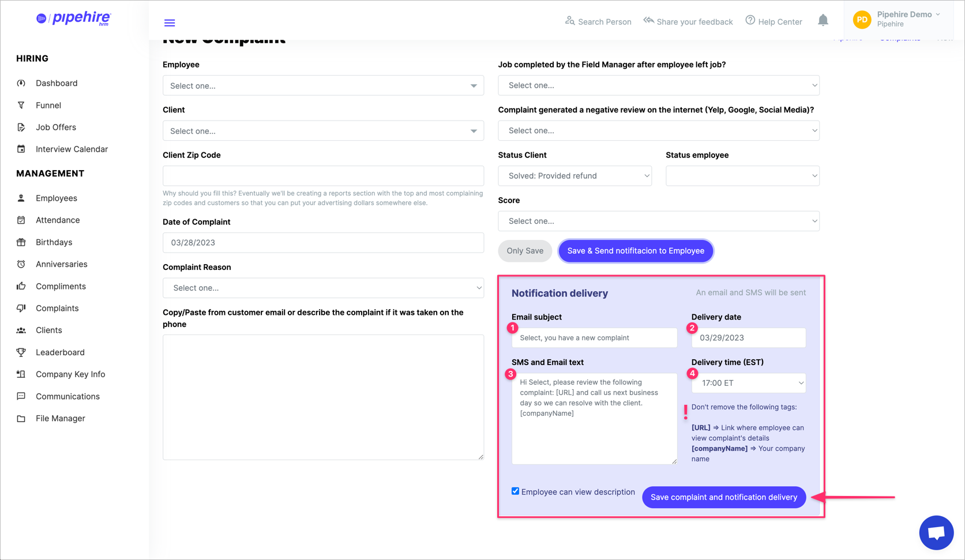This screenshot has height=560, width=965.
Task: Click inside the Client Zip Code field
Action: (x=323, y=176)
